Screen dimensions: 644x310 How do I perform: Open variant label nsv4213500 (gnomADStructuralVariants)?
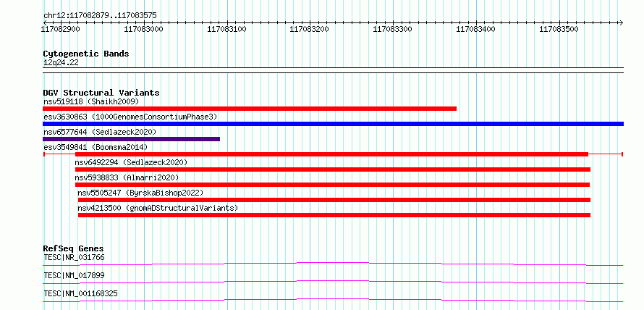158,208
